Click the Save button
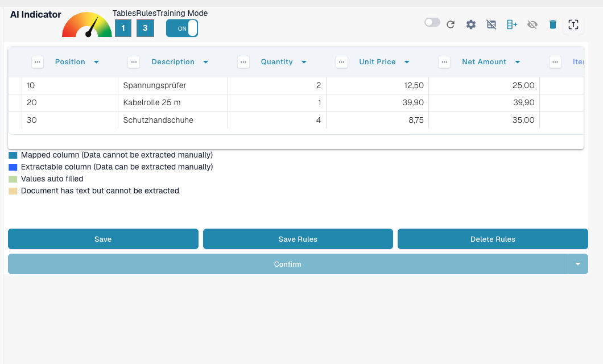The width and height of the screenshot is (603, 364). (103, 239)
